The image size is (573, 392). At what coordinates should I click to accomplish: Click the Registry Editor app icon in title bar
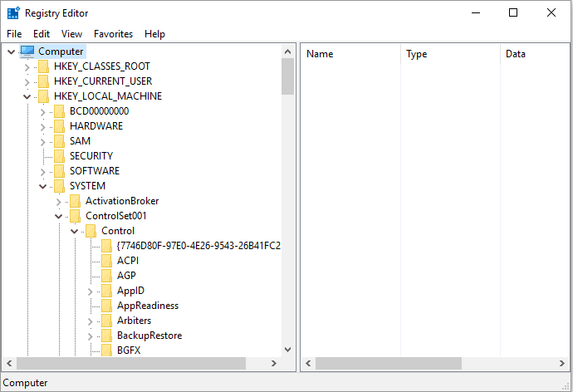click(x=13, y=12)
